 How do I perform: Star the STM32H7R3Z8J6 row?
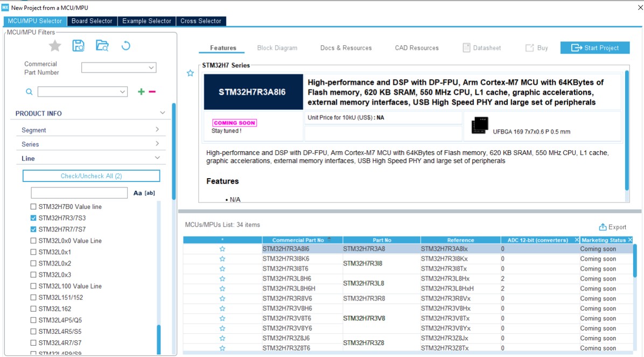point(222,338)
